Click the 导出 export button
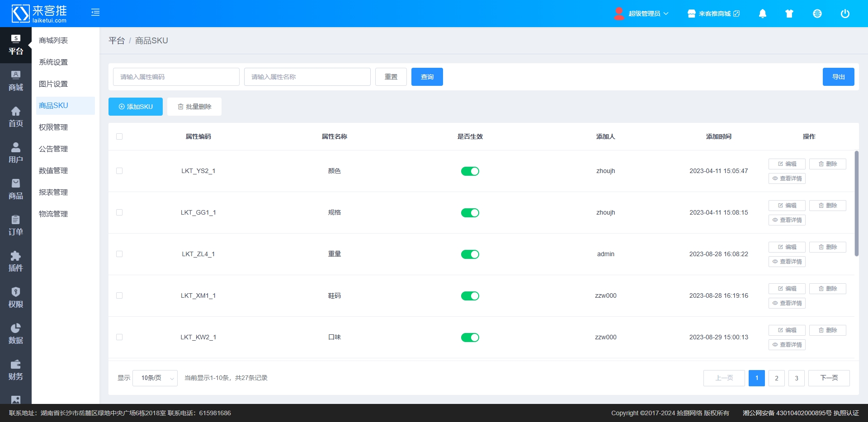 838,77
